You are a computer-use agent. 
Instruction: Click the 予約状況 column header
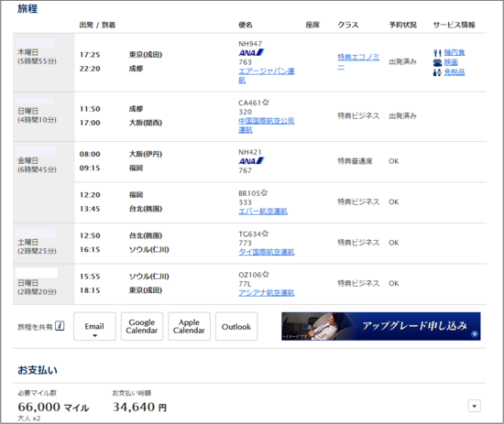tap(403, 25)
